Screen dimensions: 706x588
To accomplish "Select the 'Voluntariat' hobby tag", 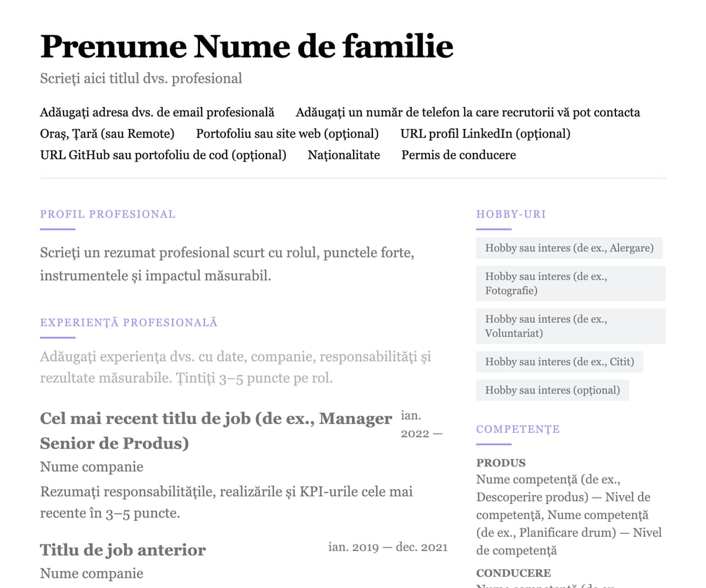I will tap(571, 326).
